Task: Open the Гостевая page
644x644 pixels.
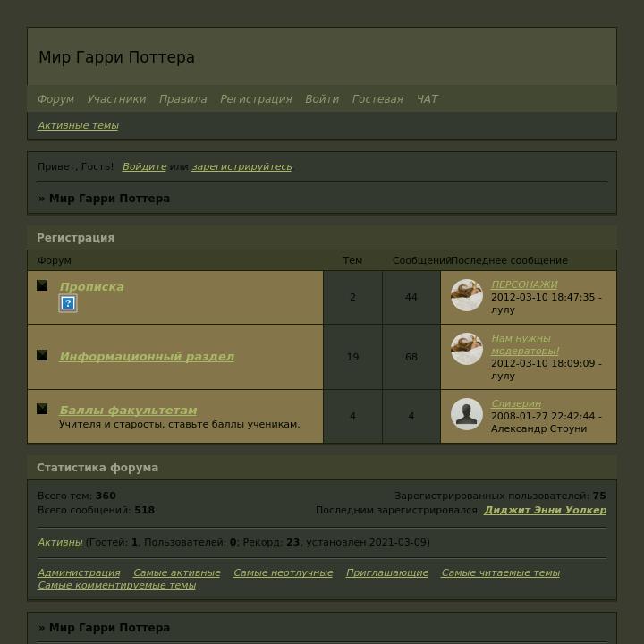Action: [x=377, y=99]
